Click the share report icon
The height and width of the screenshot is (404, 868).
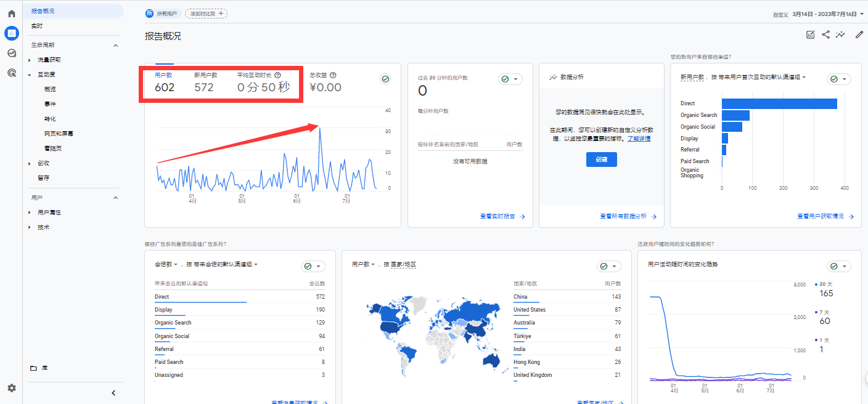point(825,35)
